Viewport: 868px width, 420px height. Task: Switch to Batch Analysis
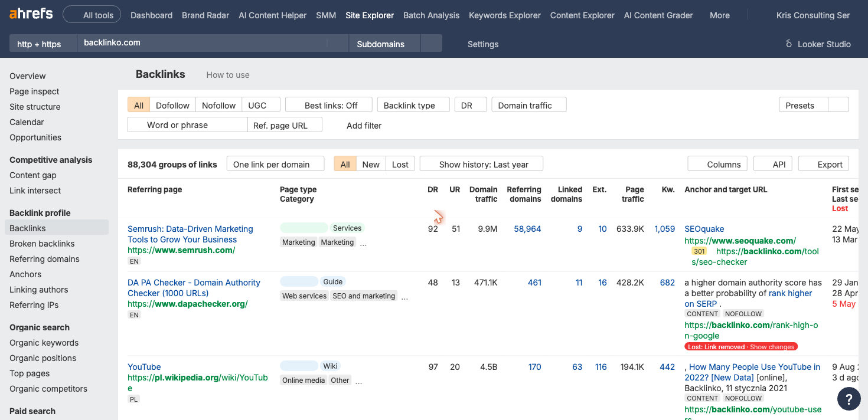431,15
